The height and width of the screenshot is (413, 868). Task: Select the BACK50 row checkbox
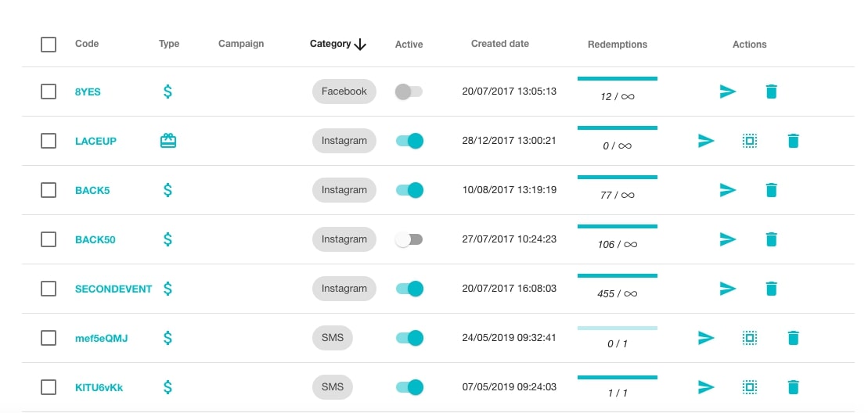[49, 239]
